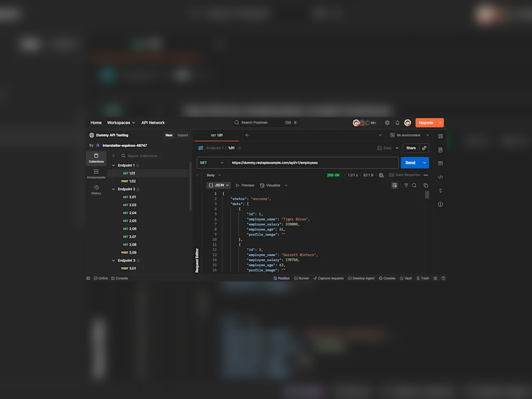Click Save Response button
The height and width of the screenshot is (399, 532).
[x=404, y=175]
